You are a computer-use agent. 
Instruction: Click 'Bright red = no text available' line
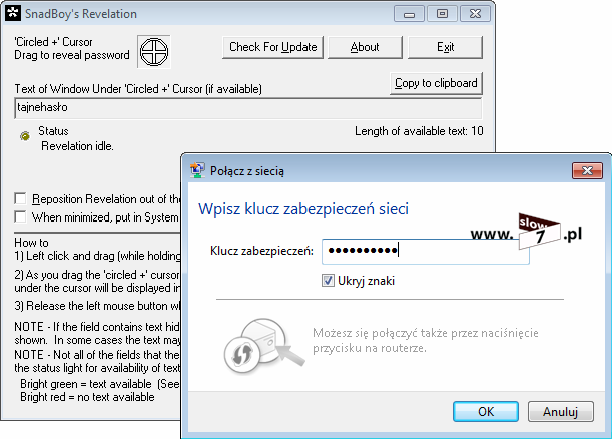(87, 397)
